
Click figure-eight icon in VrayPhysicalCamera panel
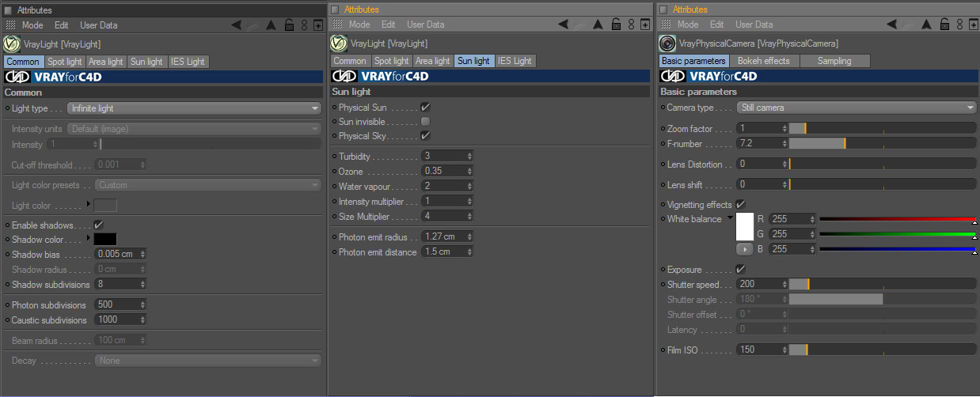point(961,25)
